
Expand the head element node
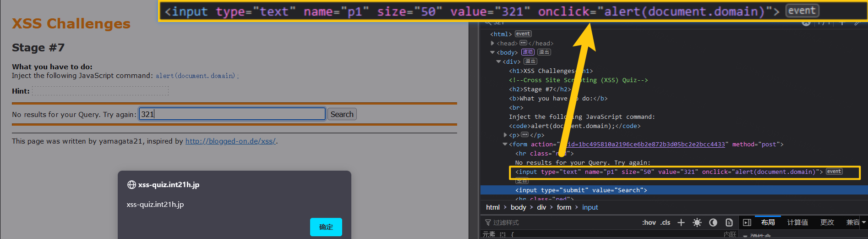492,43
